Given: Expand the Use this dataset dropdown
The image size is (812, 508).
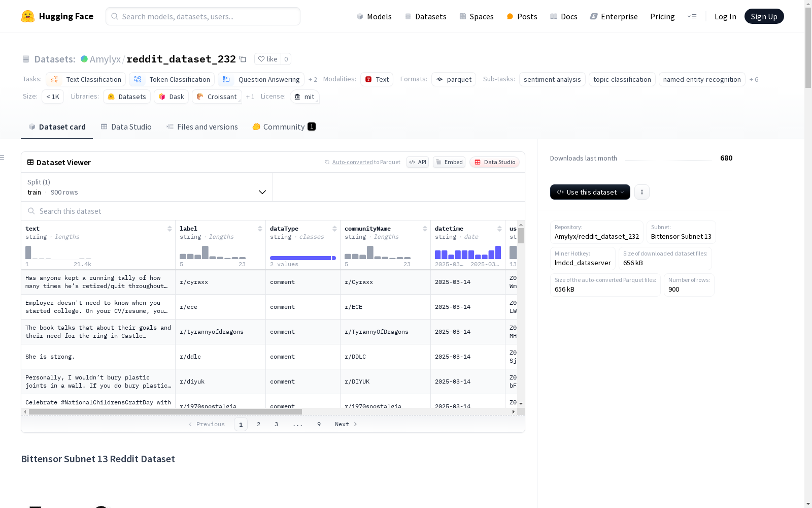Looking at the screenshot, I should [x=590, y=192].
